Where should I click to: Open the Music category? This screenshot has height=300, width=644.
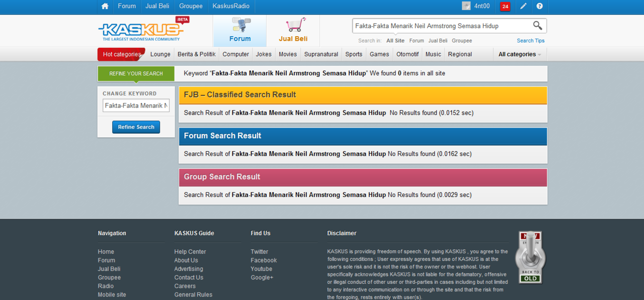coord(433,54)
